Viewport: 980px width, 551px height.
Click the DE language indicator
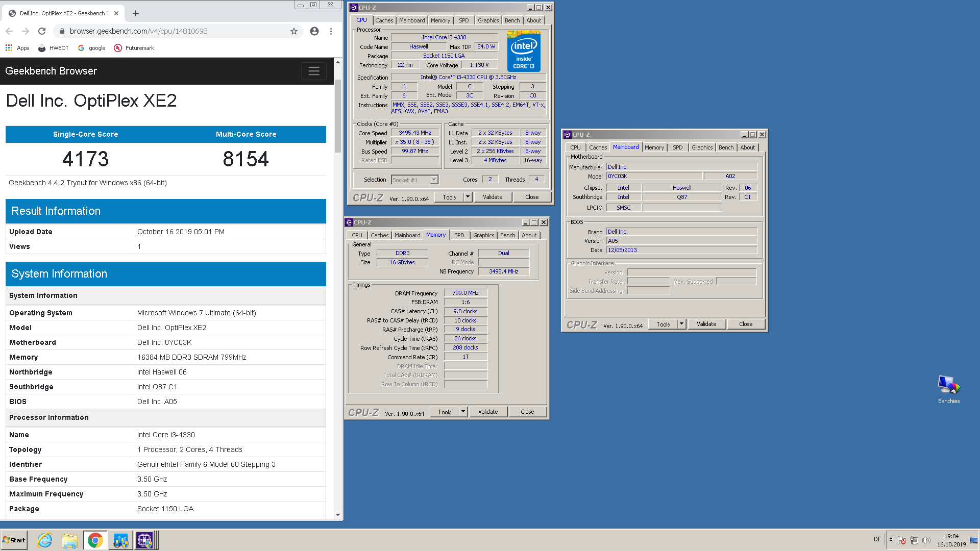[877, 539]
